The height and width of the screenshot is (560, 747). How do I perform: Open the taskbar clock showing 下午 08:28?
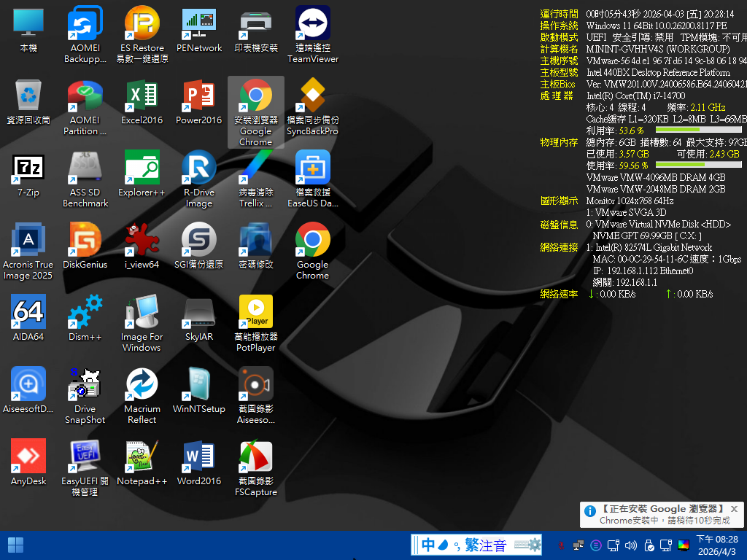click(x=716, y=545)
